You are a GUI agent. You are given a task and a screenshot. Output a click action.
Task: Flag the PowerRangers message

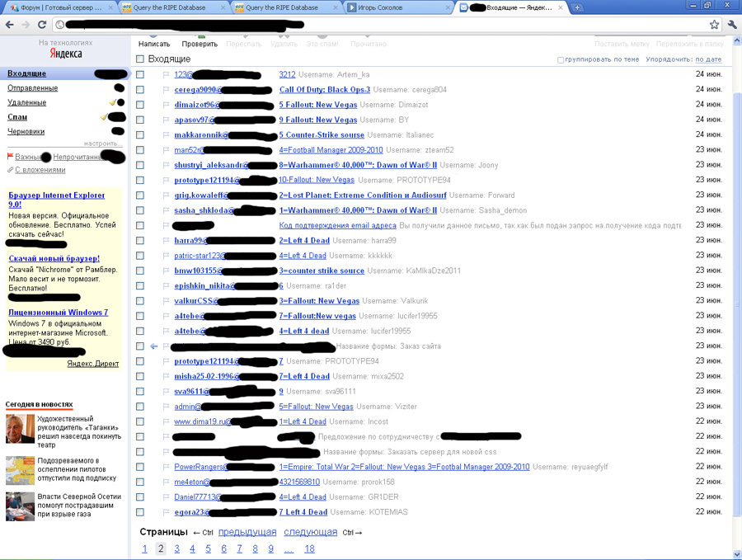point(166,467)
